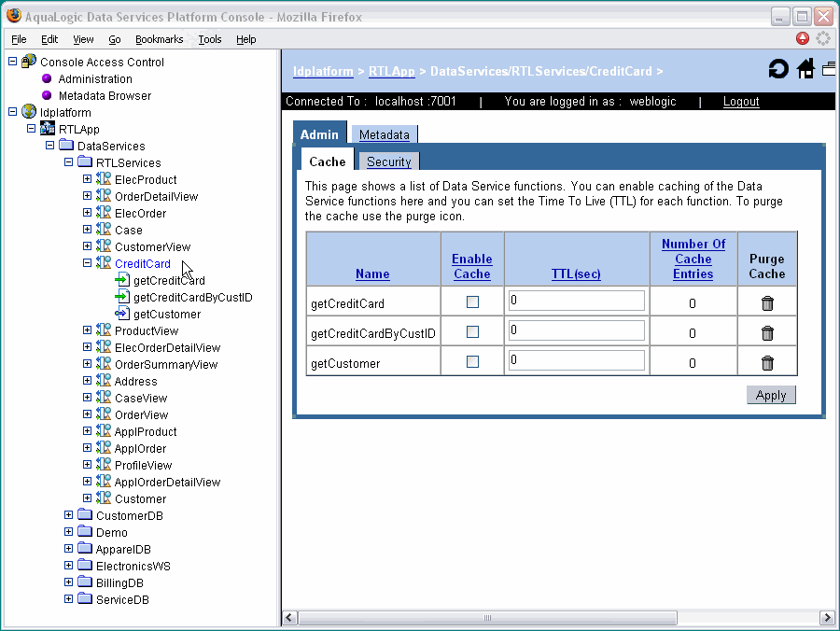This screenshot has width=840, height=631.
Task: Open the File menu
Action: pyautogui.click(x=19, y=39)
